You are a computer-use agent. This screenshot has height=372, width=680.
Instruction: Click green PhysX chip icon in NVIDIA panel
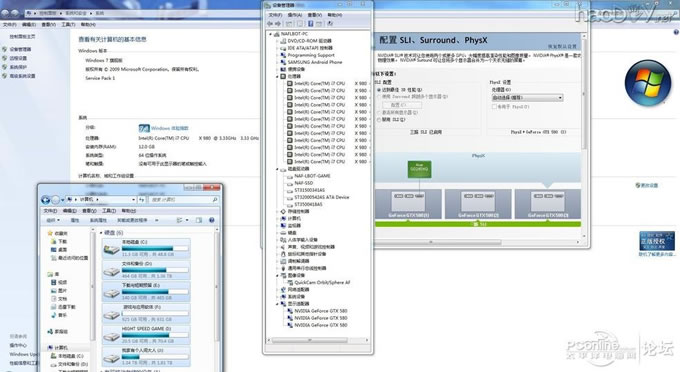[x=419, y=170]
